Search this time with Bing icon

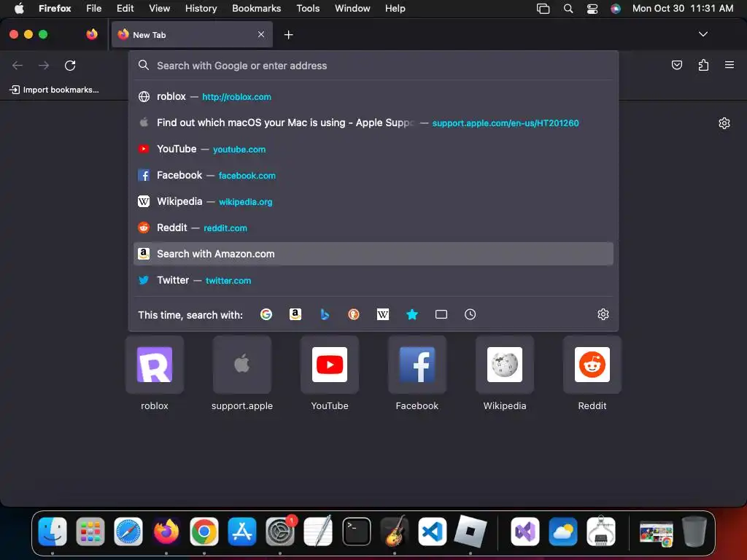pos(325,314)
